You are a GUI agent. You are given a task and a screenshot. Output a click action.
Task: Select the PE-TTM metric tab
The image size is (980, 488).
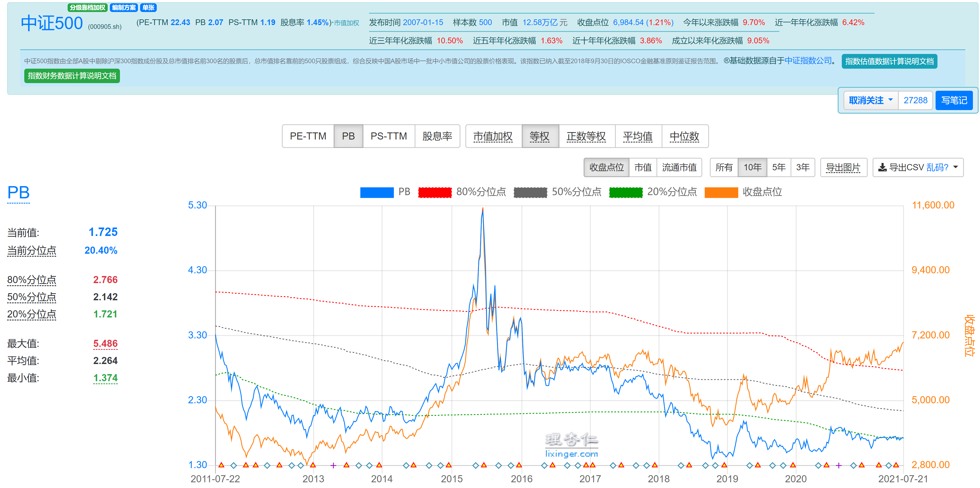coord(308,136)
